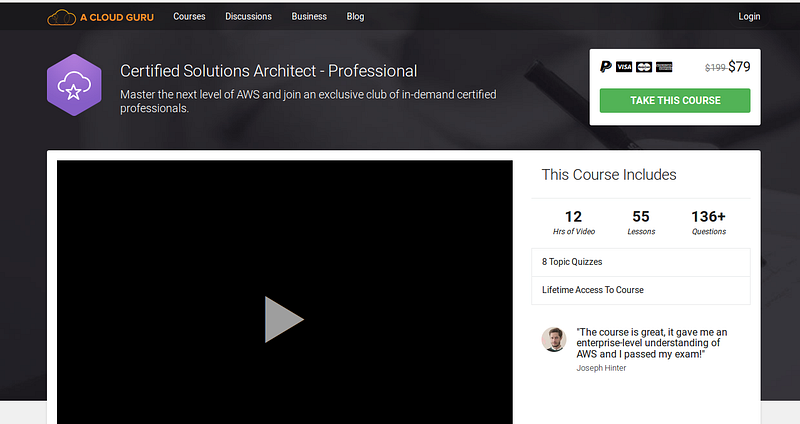Click the course title Certified Solutions Architect - Professional
The image size is (800, 424).
pos(268,71)
